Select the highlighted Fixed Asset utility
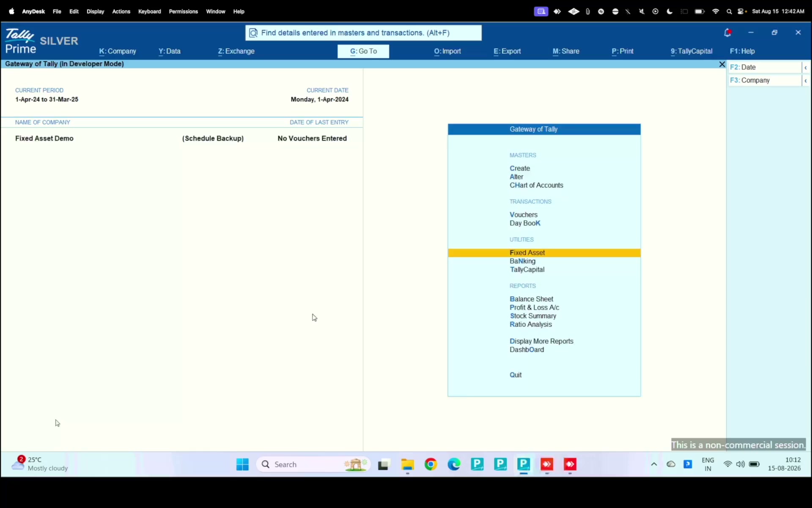The height and width of the screenshot is (508, 812). (544, 253)
